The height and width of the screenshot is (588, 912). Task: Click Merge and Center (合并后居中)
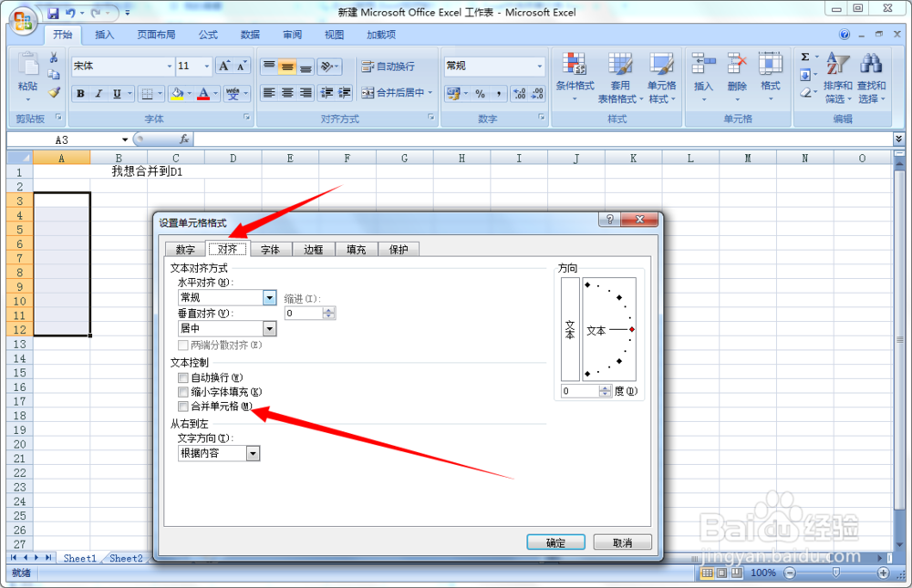point(392,92)
